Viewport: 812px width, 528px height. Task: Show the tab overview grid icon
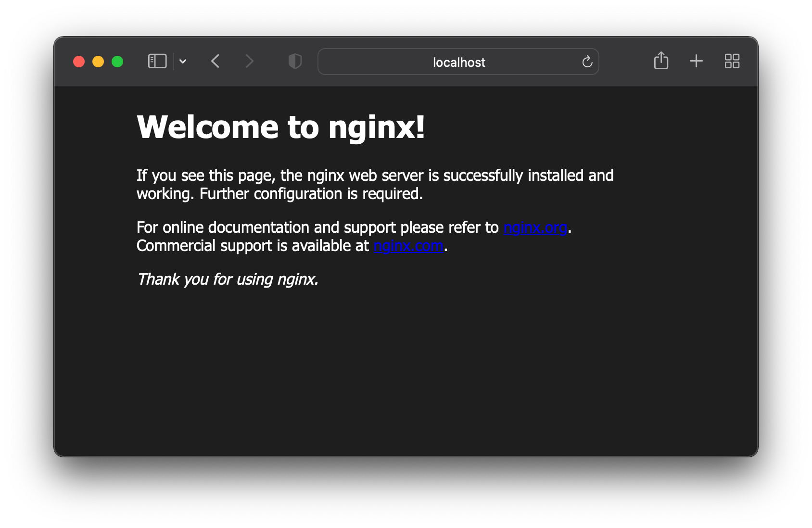pos(732,61)
